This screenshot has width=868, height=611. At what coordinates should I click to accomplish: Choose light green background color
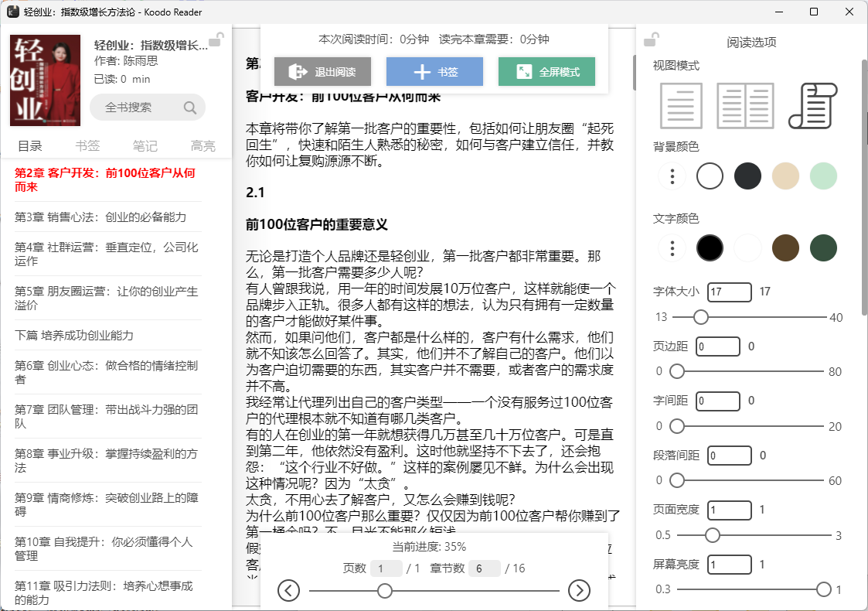click(823, 176)
